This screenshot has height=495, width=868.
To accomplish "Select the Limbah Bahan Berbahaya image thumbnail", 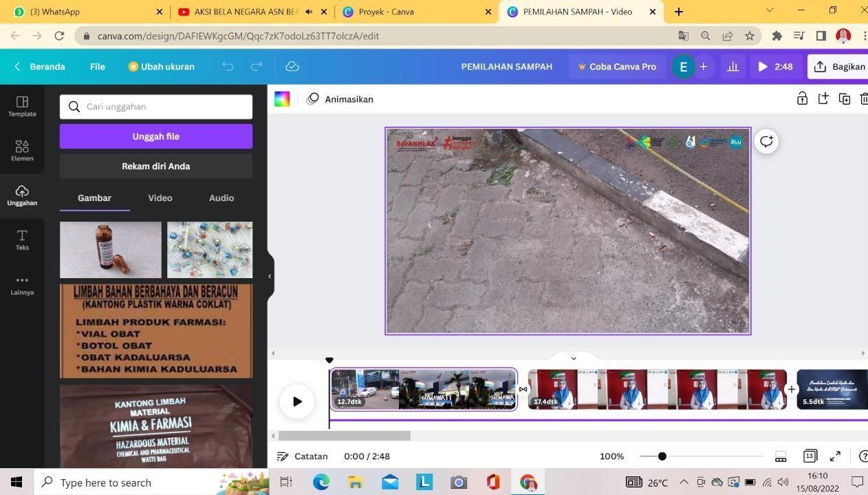I will coord(156,331).
